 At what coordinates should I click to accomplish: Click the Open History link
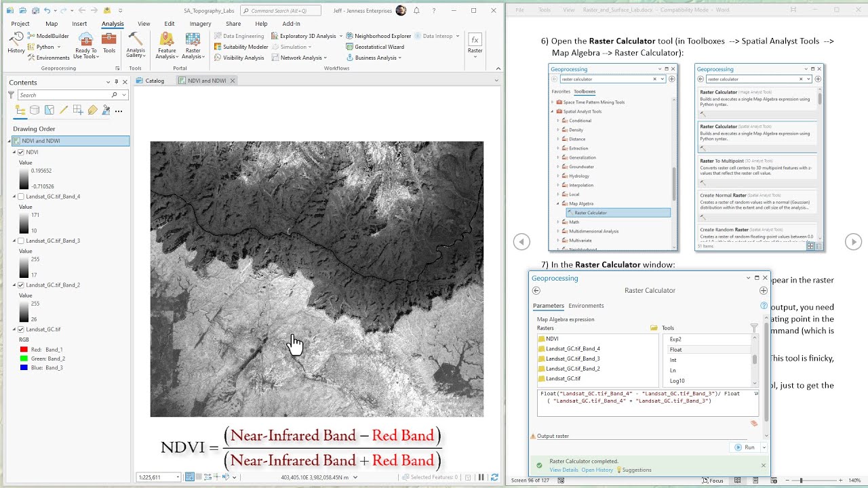tap(597, 470)
